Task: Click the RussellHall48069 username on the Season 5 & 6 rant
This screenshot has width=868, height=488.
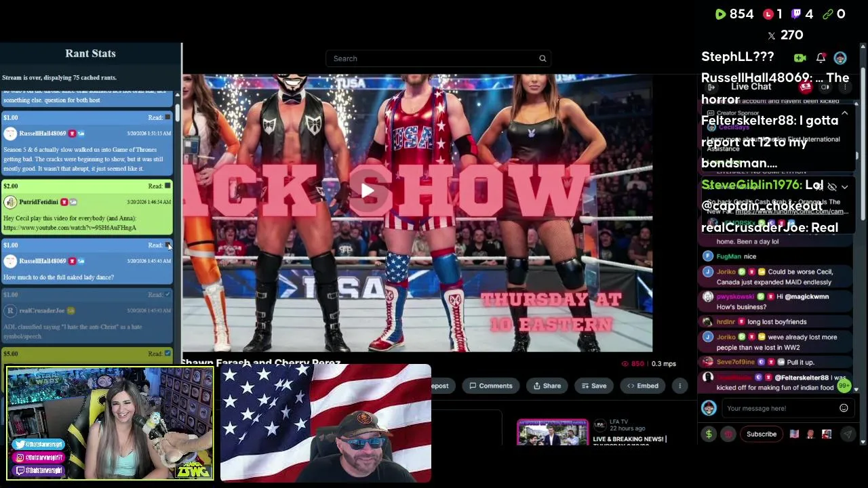Action: coord(43,134)
